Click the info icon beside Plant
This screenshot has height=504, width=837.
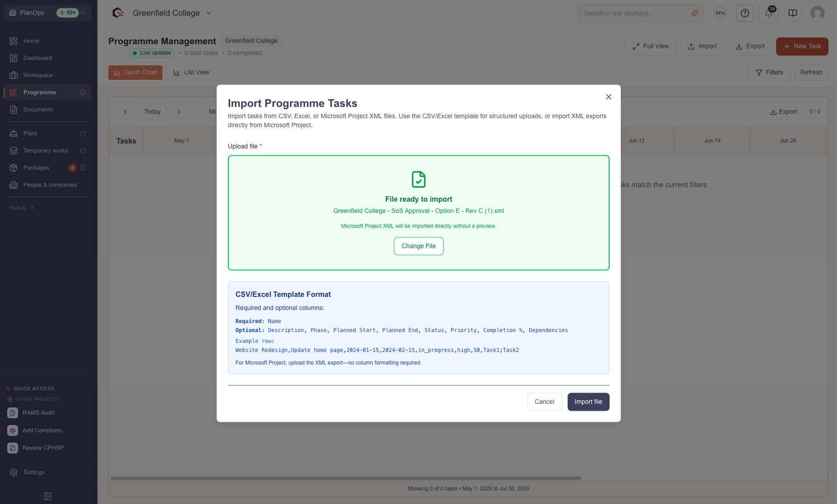(x=83, y=134)
